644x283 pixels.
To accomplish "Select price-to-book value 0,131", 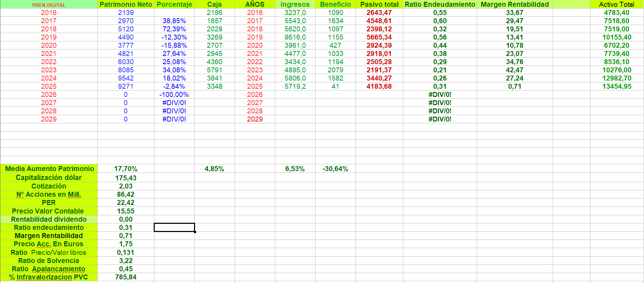I will coord(126,252).
